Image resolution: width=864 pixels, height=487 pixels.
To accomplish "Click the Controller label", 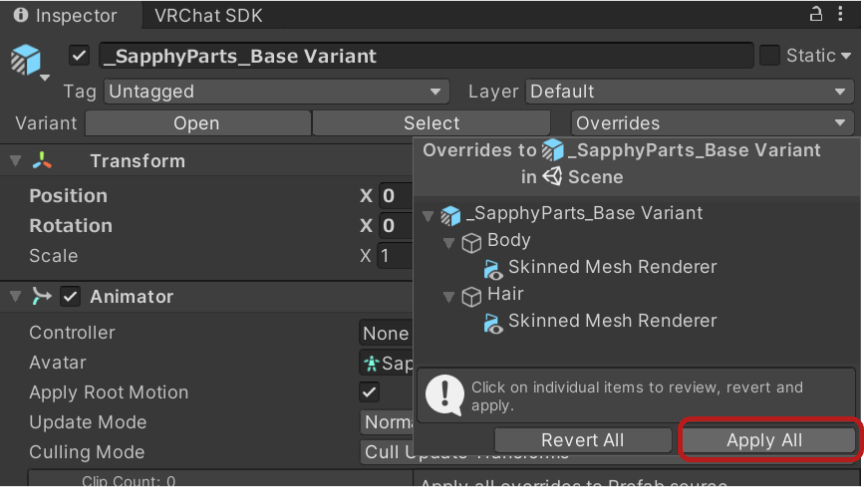I will [x=72, y=333].
